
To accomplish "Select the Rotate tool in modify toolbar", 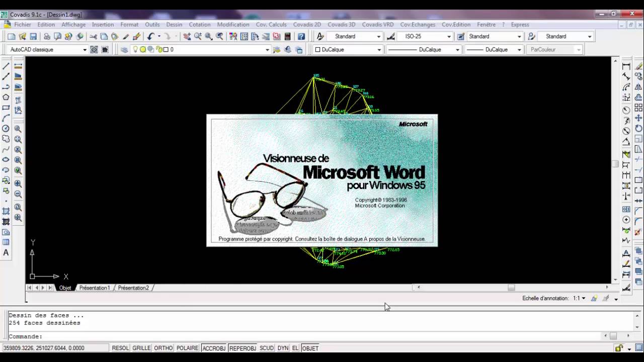I will pos(638,129).
